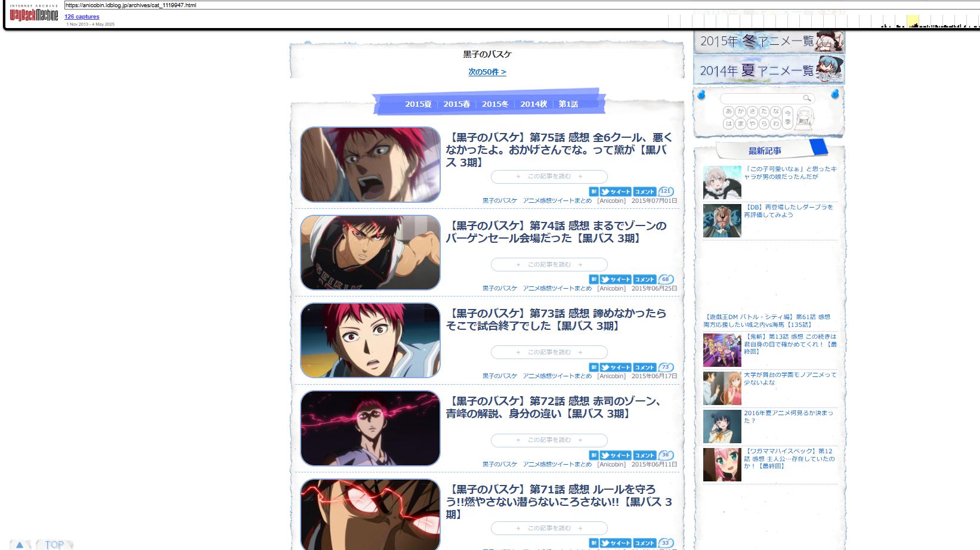This screenshot has width=980, height=550.
Task: Click Hatena B! icon on episode 72 post
Action: pyautogui.click(x=593, y=455)
